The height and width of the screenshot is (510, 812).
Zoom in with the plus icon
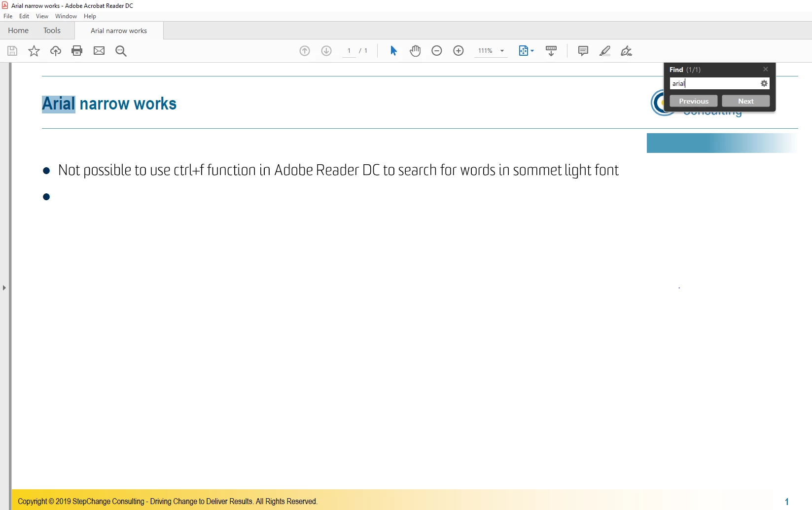(459, 51)
